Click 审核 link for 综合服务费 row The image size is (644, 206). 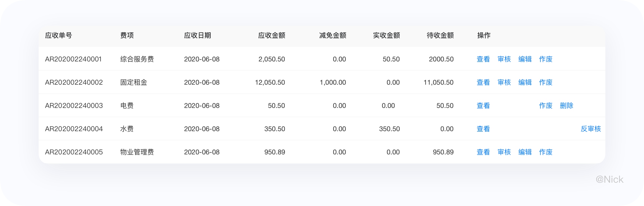(504, 59)
